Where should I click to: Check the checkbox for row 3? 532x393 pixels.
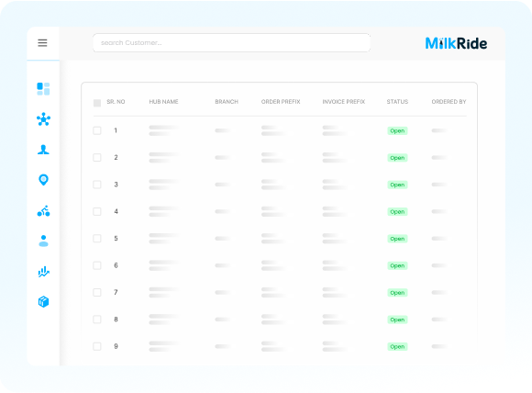pyautogui.click(x=97, y=185)
